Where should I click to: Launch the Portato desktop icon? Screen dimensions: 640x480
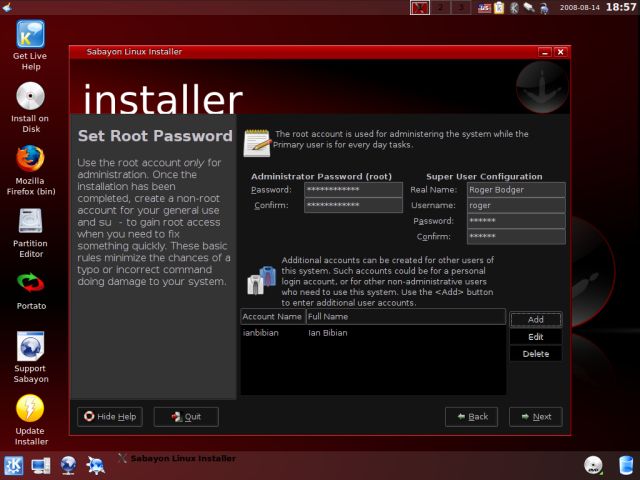30,283
